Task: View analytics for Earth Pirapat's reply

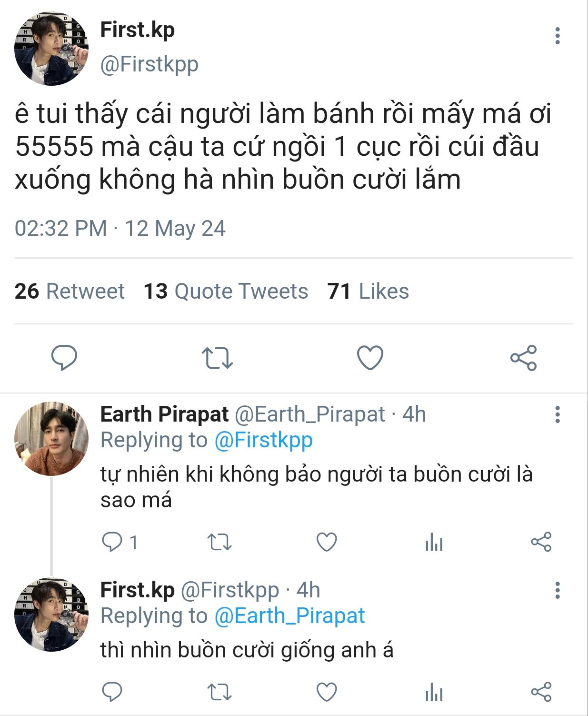Action: (434, 542)
